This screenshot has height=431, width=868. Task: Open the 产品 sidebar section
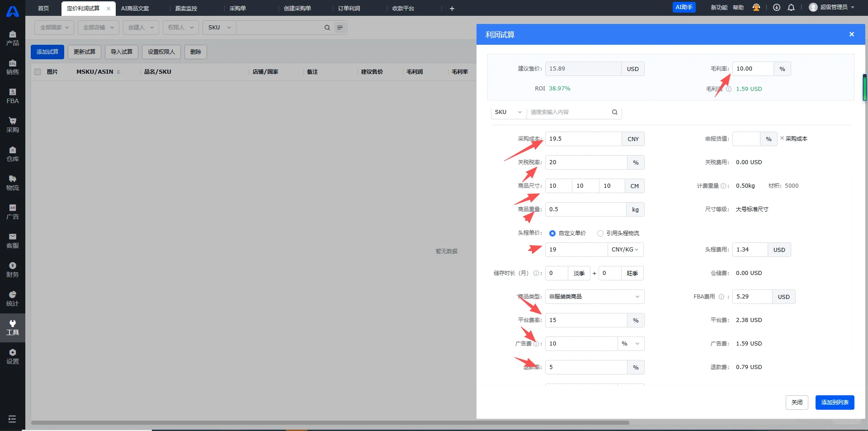(13, 38)
